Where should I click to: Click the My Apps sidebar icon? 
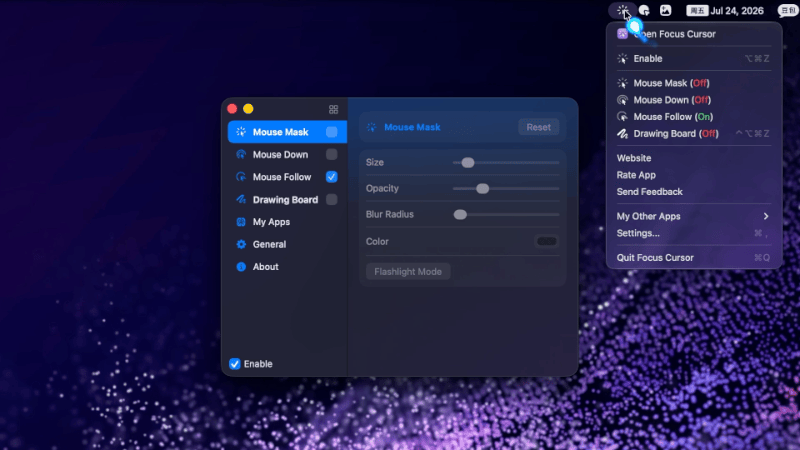[x=241, y=222]
